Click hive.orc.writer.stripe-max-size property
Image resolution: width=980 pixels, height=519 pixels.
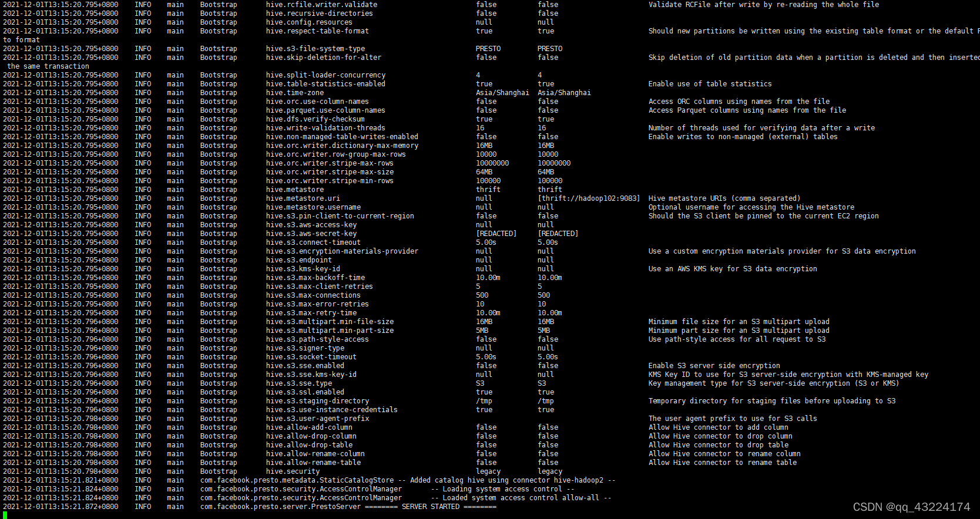[x=330, y=172]
